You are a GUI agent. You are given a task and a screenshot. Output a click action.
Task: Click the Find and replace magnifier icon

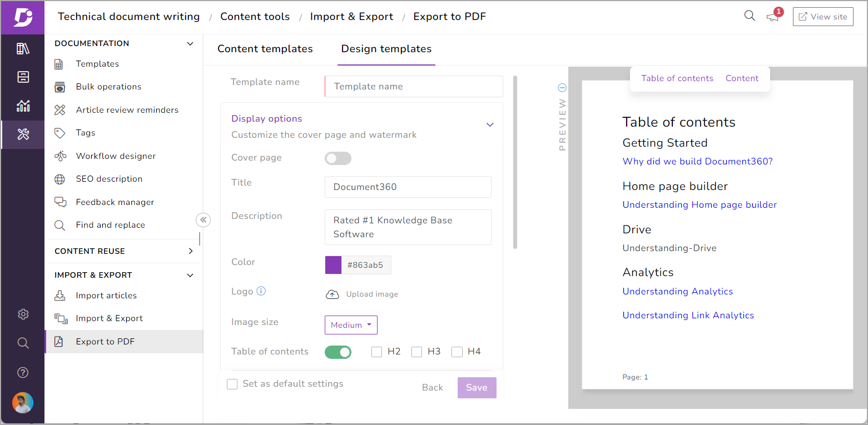pyautogui.click(x=59, y=225)
